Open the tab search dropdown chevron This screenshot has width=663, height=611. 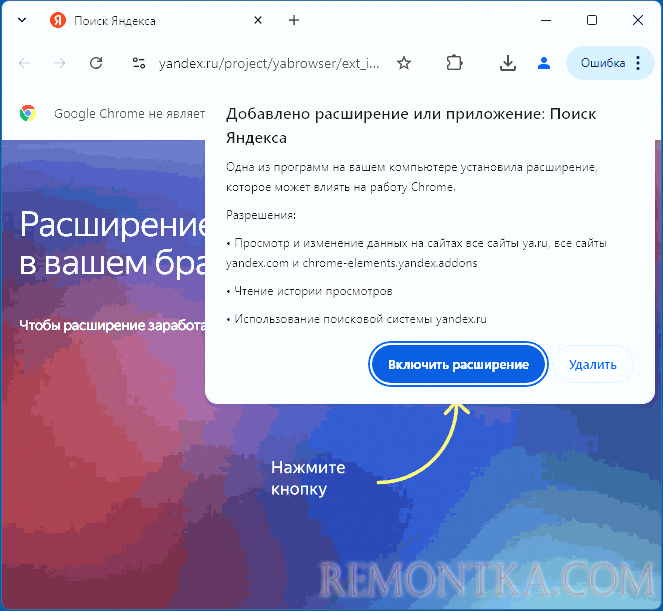tap(22, 20)
